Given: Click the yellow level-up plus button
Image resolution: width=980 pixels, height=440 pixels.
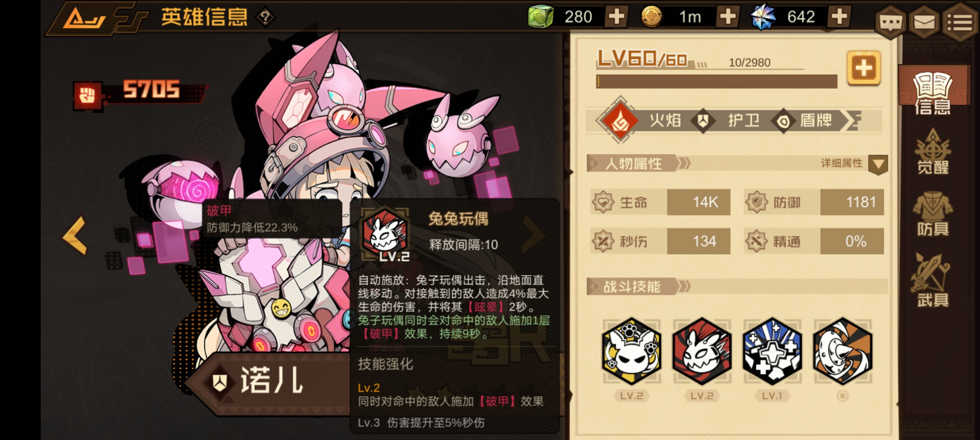Looking at the screenshot, I should [x=864, y=68].
